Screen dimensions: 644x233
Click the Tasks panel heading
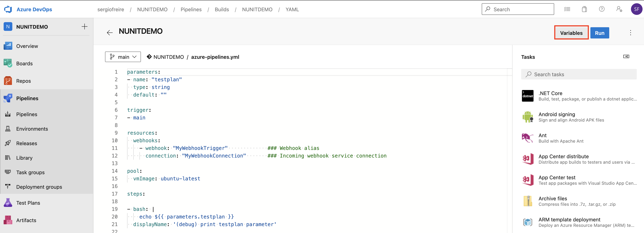click(x=528, y=57)
